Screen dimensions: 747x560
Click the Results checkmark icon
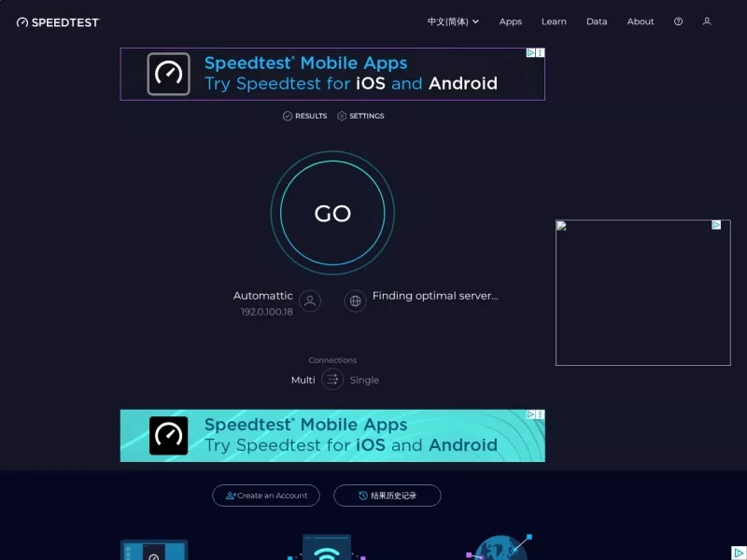288,116
